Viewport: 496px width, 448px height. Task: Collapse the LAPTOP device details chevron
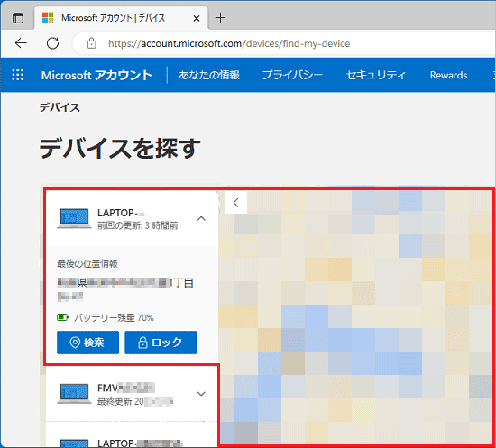pos(201,218)
